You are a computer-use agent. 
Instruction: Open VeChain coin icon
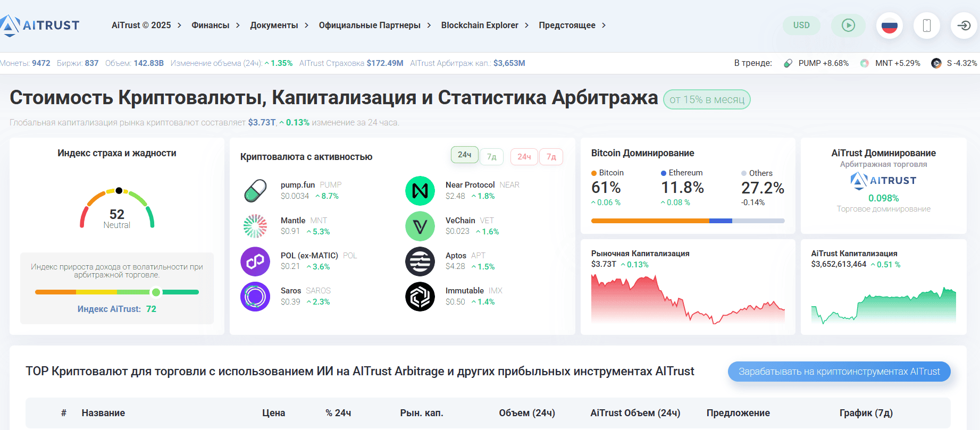(x=420, y=226)
